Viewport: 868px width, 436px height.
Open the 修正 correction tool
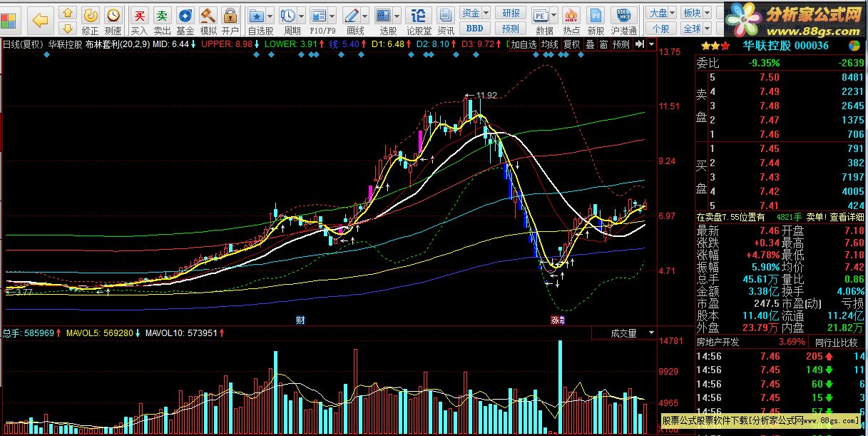click(91, 21)
